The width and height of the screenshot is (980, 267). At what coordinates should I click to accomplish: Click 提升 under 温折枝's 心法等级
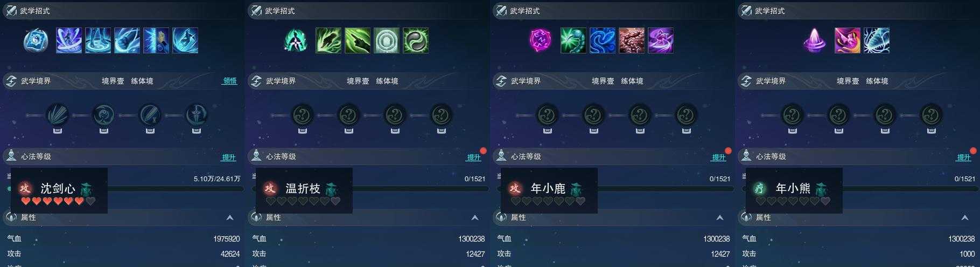tap(474, 157)
